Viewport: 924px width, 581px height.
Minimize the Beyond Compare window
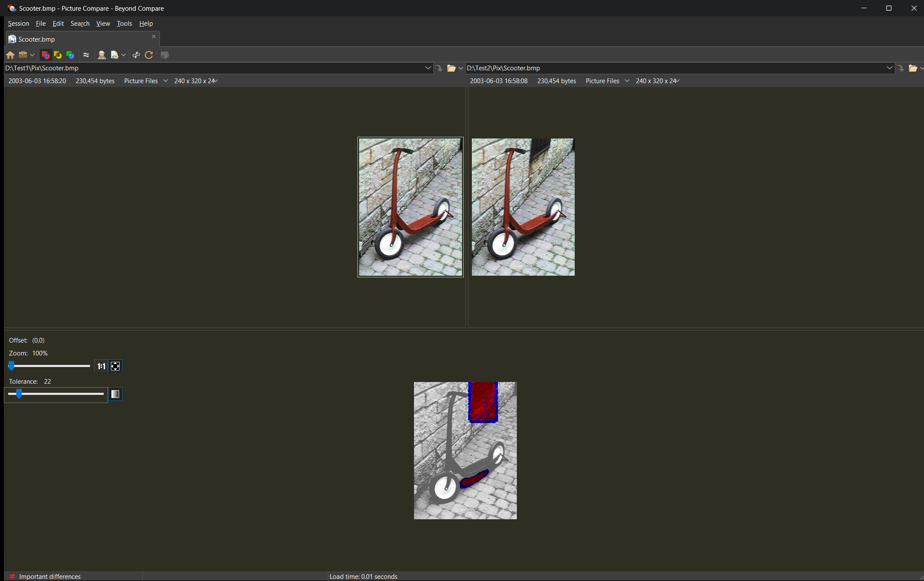[x=864, y=8]
